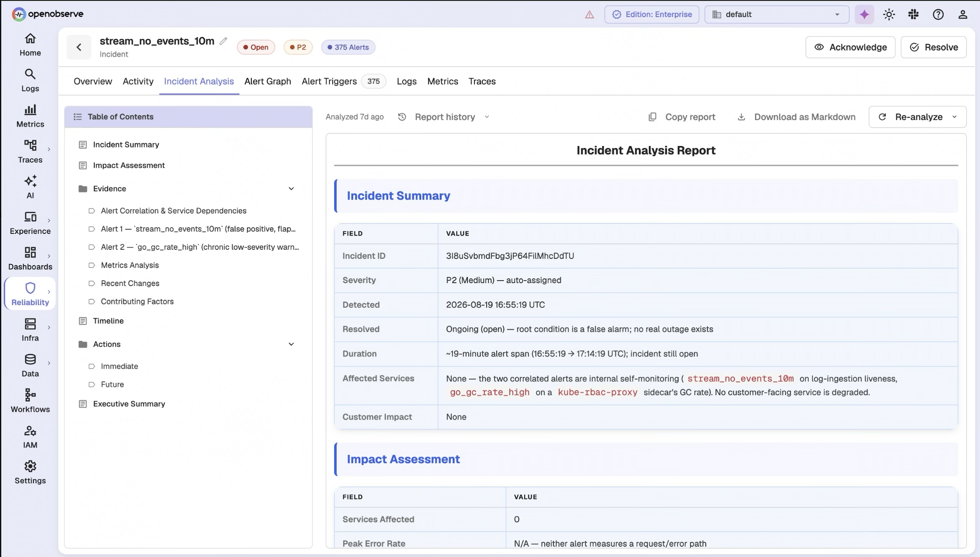This screenshot has height=557, width=980.
Task: Expand the Dashboards sidebar submenu chevron
Action: pyautogui.click(x=49, y=256)
